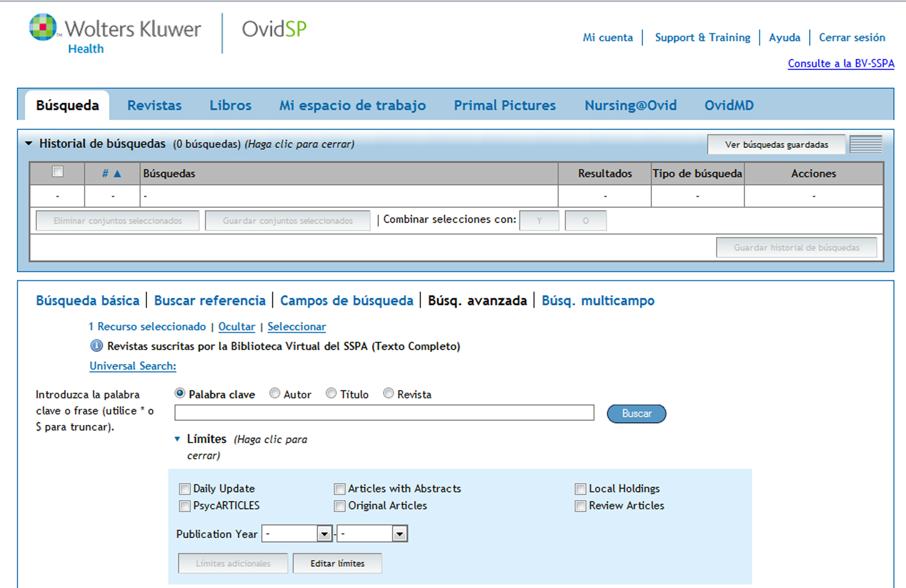Check the Review Articles limit

(x=579, y=506)
